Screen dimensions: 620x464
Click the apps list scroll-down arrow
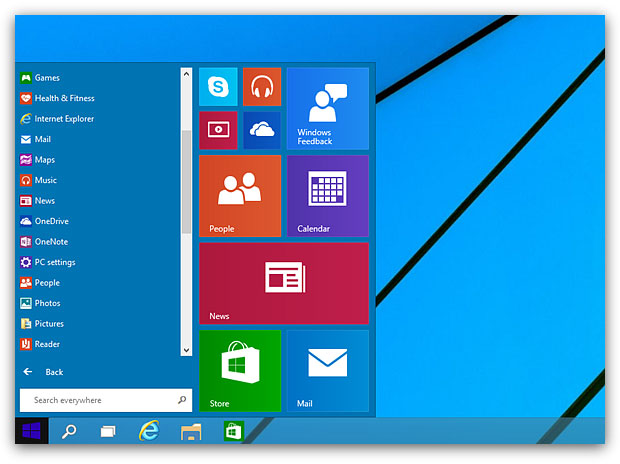(x=186, y=350)
